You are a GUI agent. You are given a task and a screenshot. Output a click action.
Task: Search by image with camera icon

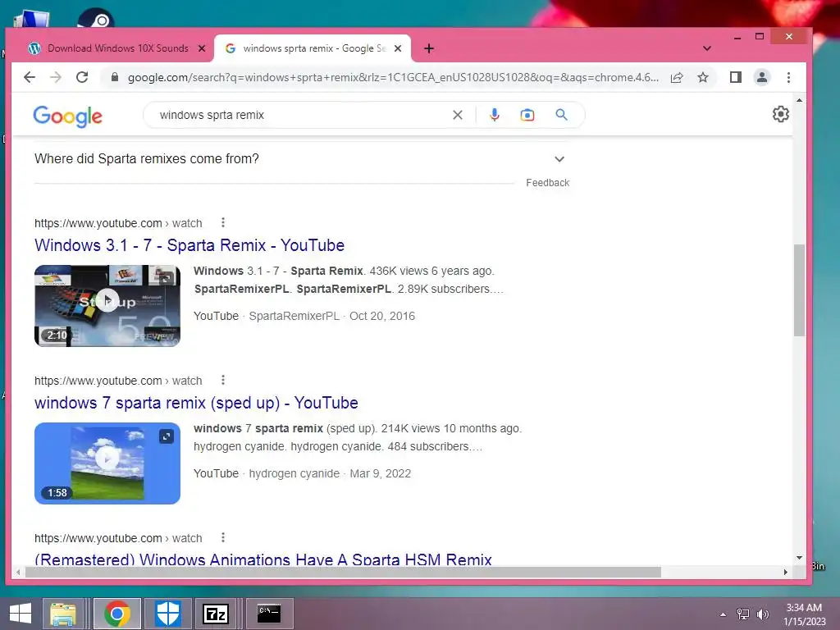tap(527, 115)
